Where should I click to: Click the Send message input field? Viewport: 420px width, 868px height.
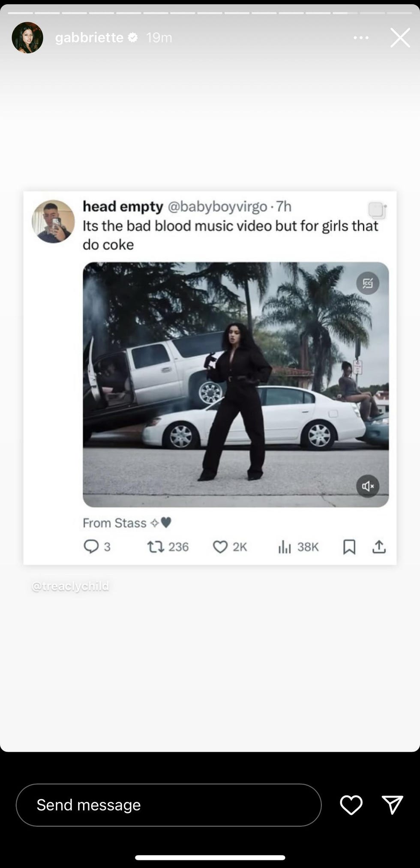coord(168,805)
